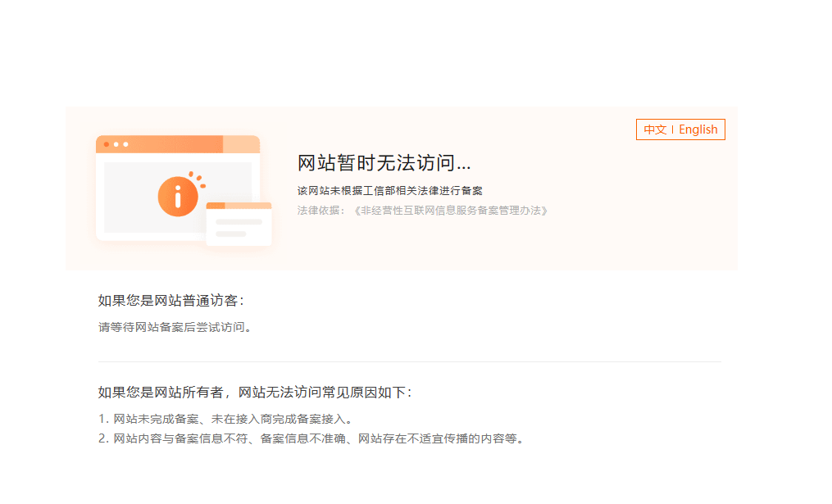Click text 请等待网站备案后尝试访问。

[175, 327]
